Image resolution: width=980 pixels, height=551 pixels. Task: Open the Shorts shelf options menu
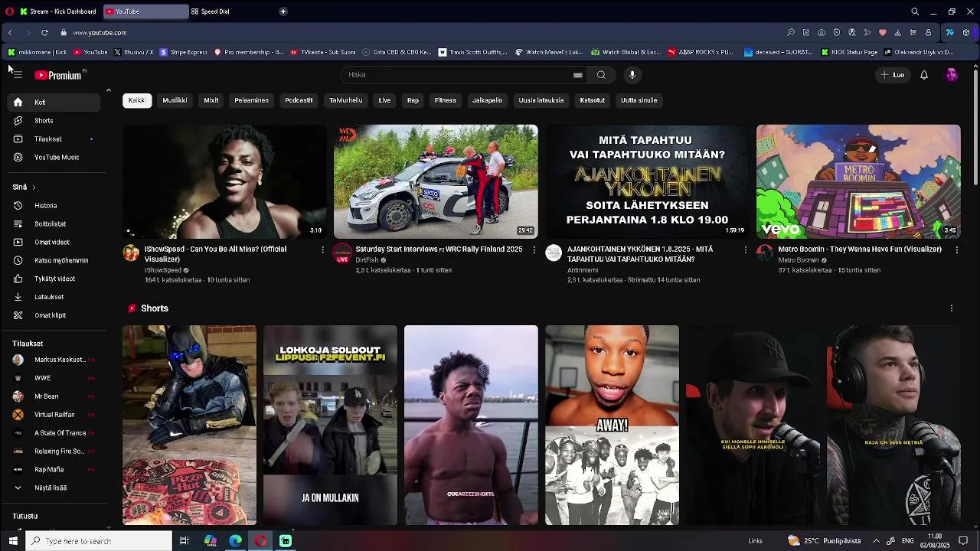tap(952, 308)
